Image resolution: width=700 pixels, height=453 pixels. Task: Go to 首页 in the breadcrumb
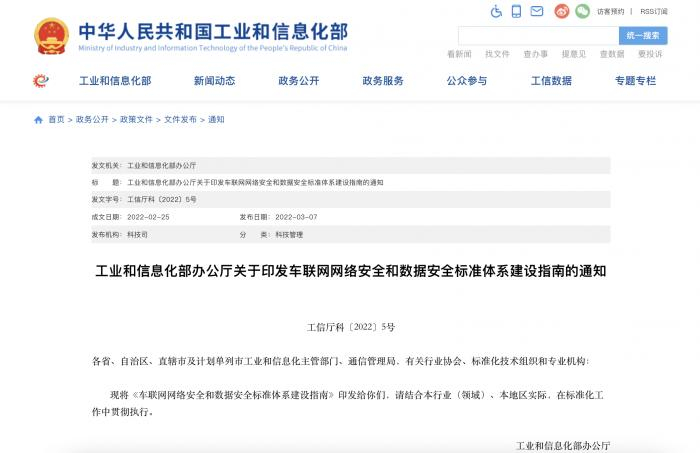click(56, 120)
